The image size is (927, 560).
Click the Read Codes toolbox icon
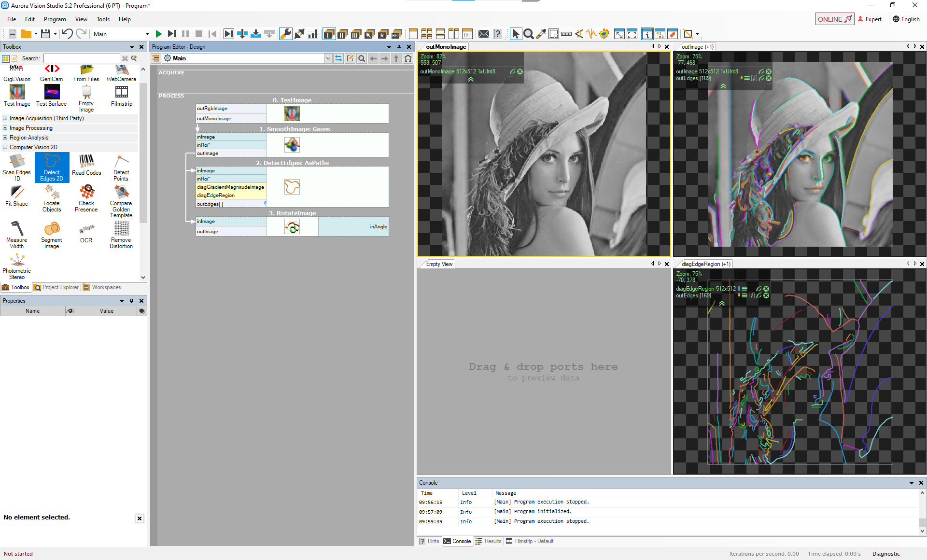[x=86, y=165]
